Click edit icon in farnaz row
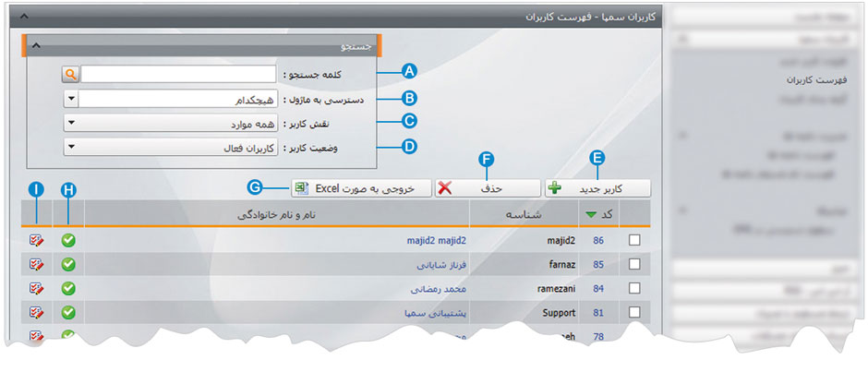868x372 pixels. pyautogui.click(x=37, y=264)
